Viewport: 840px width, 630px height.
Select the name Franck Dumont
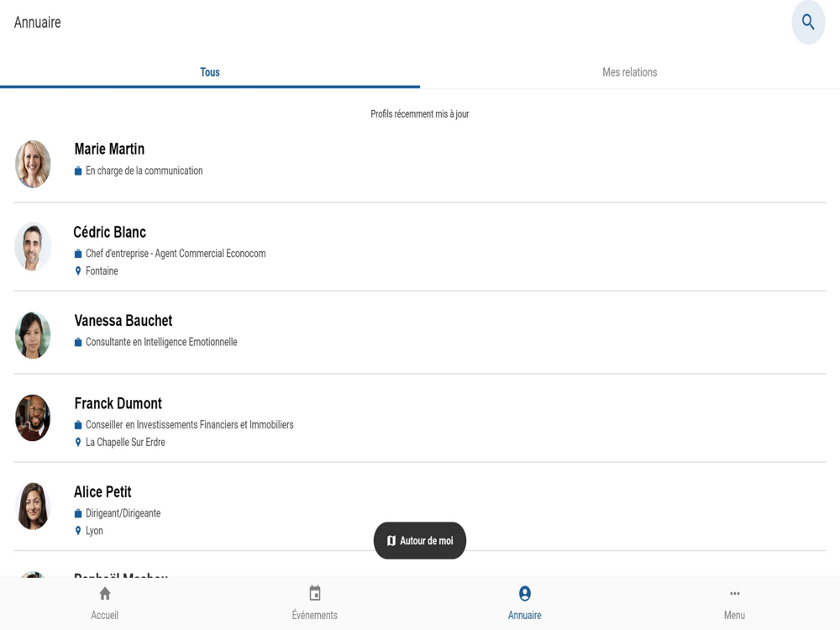click(x=118, y=403)
